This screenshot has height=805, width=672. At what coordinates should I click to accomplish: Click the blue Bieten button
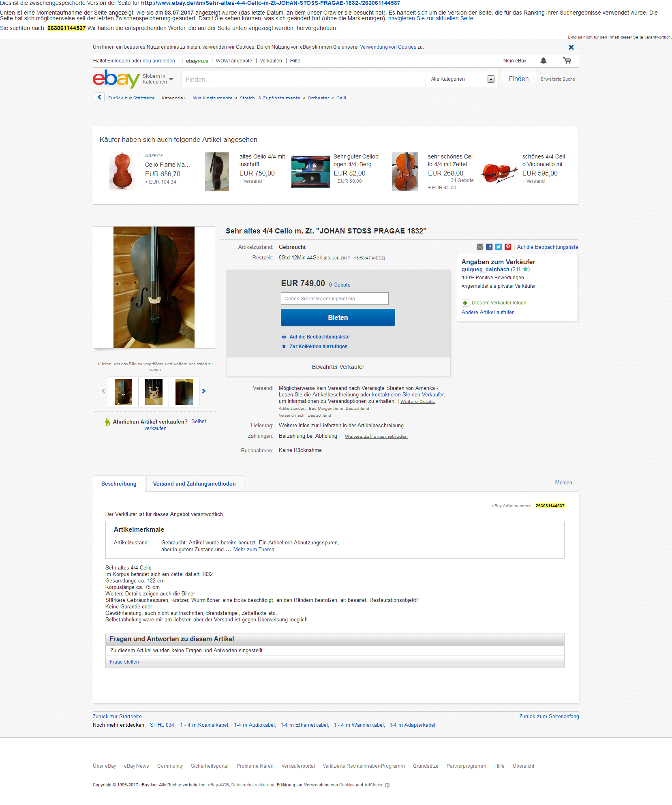[x=338, y=318]
